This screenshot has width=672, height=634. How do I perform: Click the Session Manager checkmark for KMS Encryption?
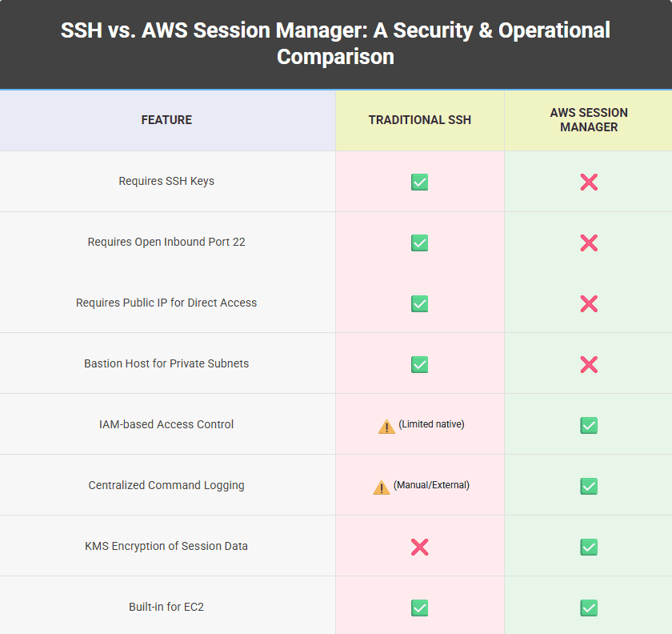(x=589, y=548)
